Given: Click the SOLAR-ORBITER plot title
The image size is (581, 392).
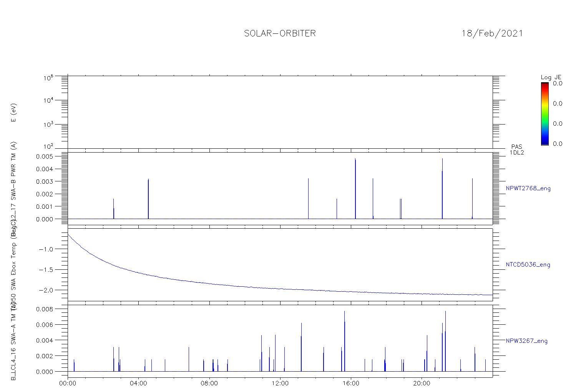Looking at the screenshot, I should point(280,33).
